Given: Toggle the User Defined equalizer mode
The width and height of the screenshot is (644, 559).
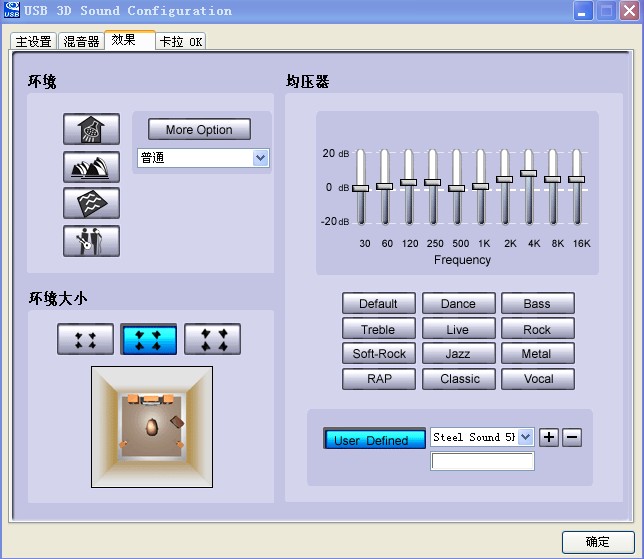Looking at the screenshot, I should point(374,439).
